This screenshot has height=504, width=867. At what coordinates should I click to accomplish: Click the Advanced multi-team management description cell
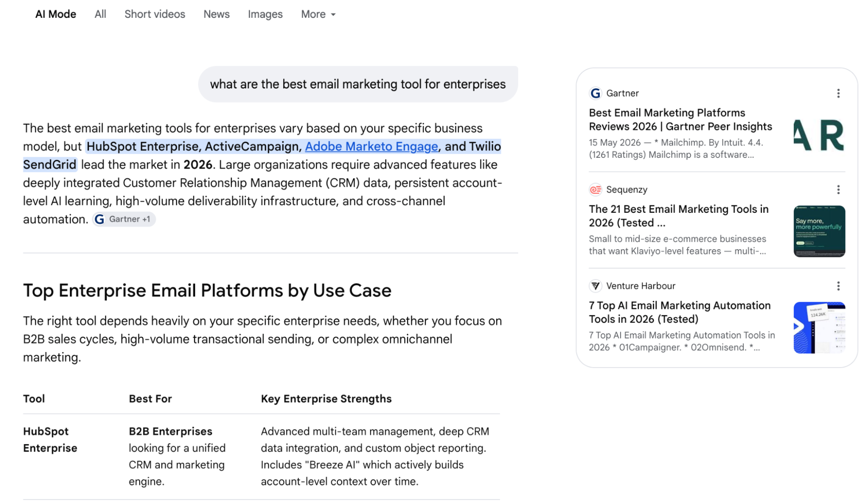click(x=375, y=456)
